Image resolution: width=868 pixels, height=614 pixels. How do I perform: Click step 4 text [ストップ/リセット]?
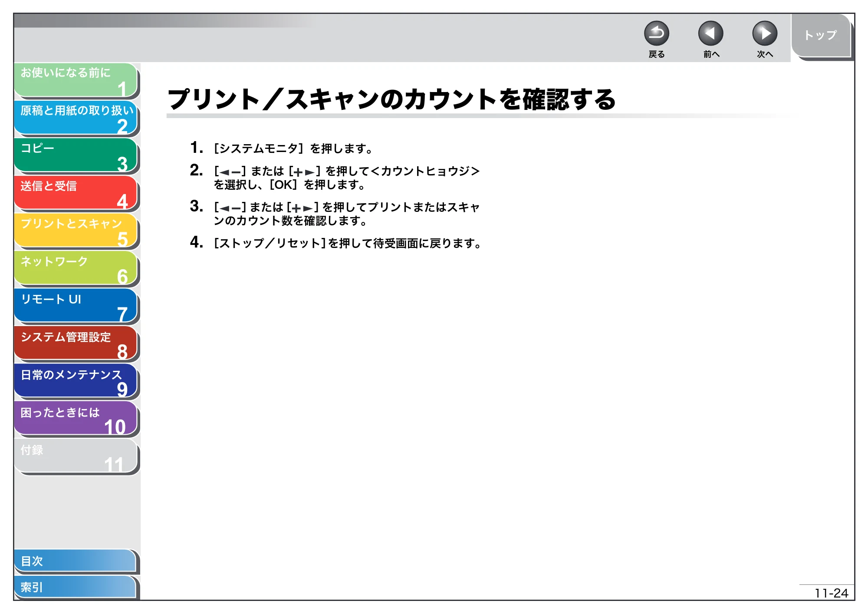[348, 243]
